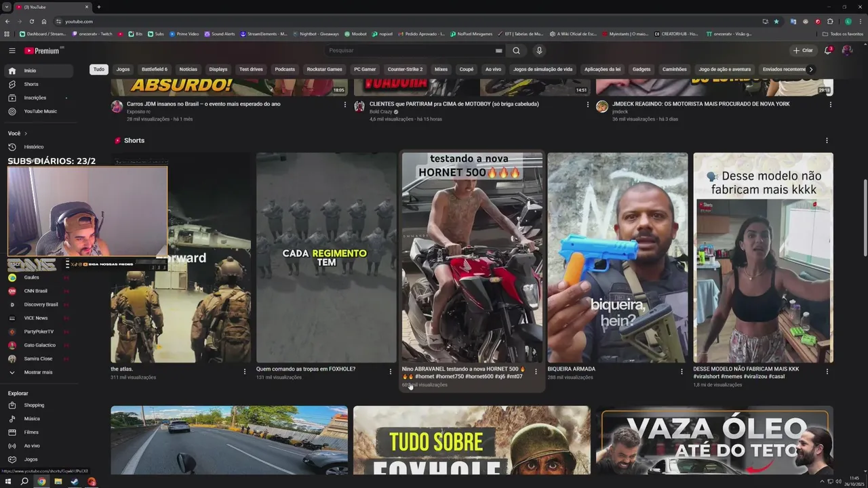Select the Battlefield 6 filter chip
This screenshot has width=868, height=488.
(155, 69)
